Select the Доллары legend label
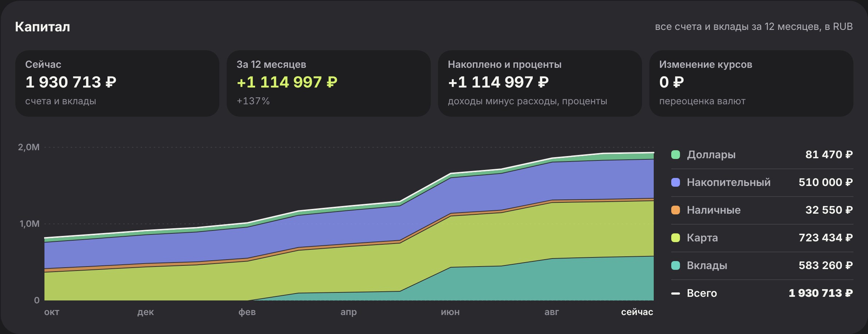This screenshot has height=334, width=868. pos(711,155)
